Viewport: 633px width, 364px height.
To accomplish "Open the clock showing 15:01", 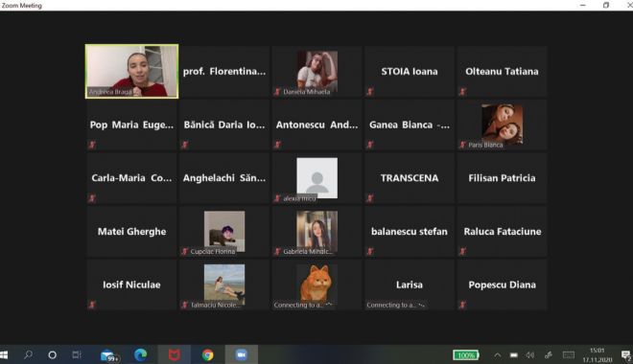I will click(598, 354).
